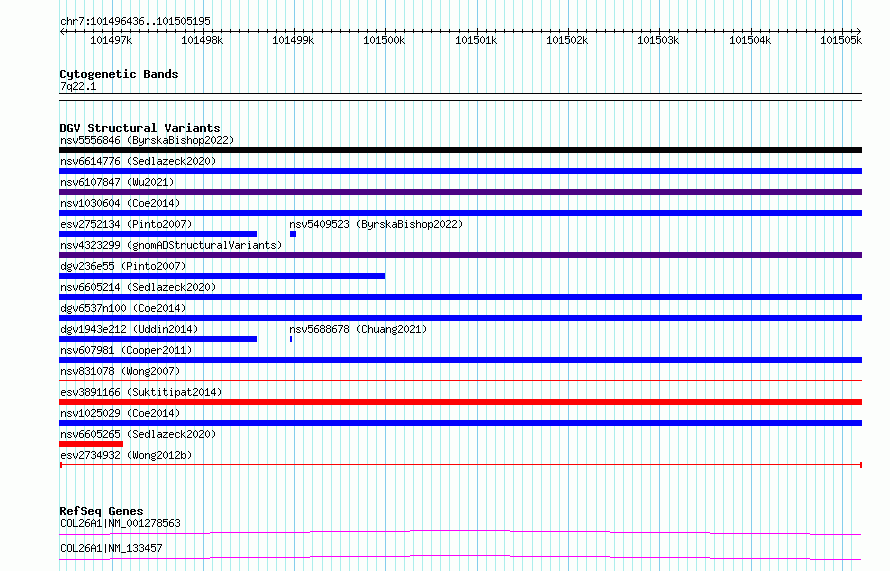
Task: Click the thick red esv3891166 bar
Action: (x=460, y=402)
